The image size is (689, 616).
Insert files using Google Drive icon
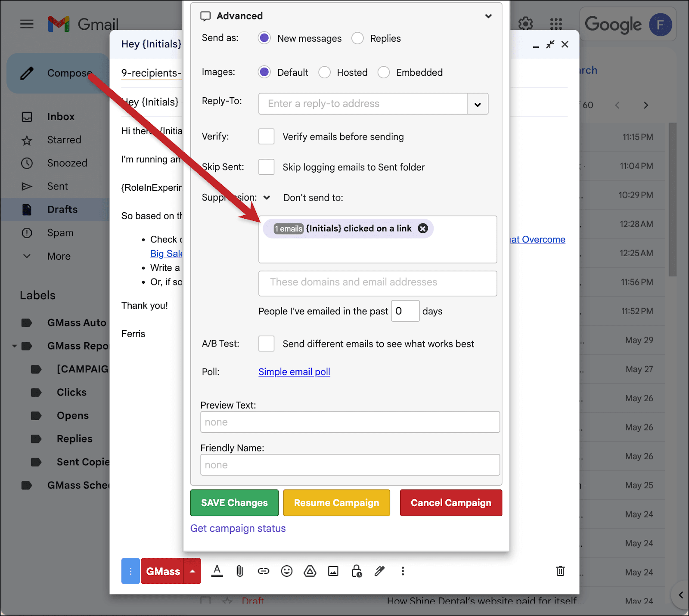(x=310, y=571)
